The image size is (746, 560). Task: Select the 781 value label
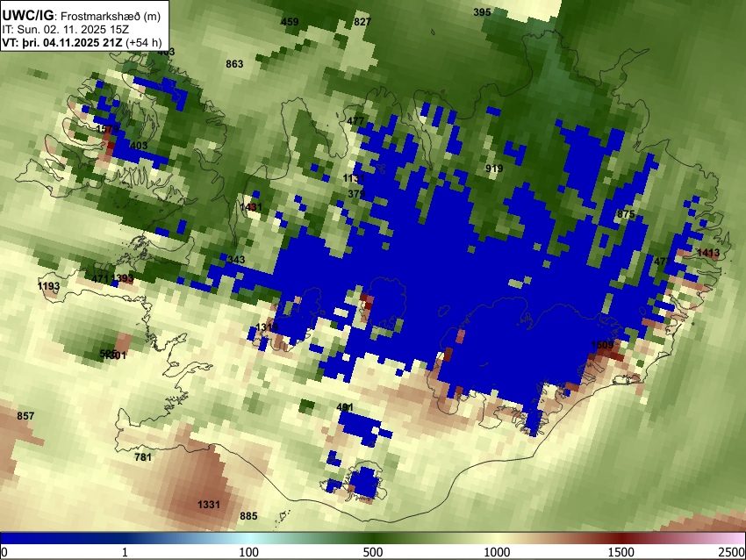coord(143,457)
